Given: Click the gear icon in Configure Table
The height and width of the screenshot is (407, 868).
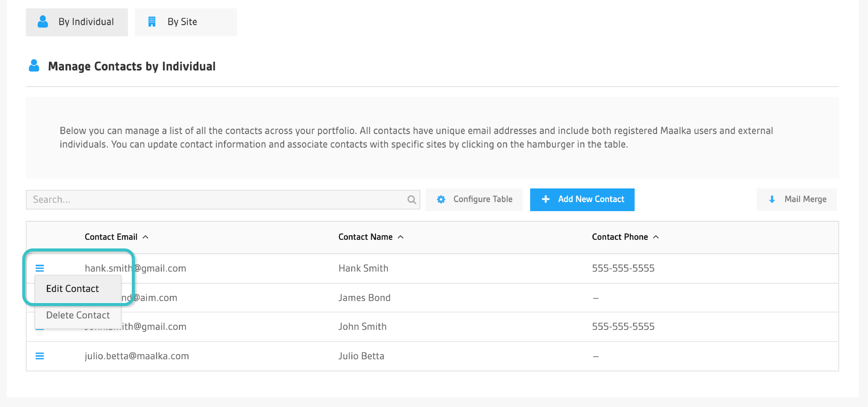Looking at the screenshot, I should 441,200.
